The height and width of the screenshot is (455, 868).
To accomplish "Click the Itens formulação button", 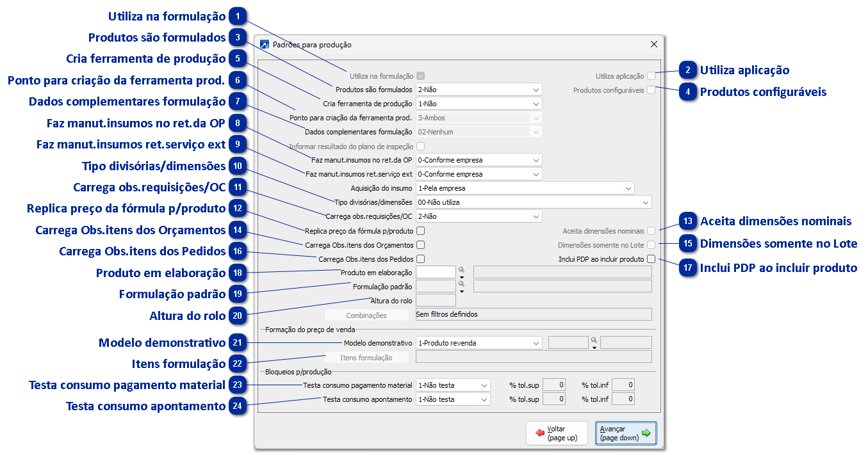I will click(366, 358).
